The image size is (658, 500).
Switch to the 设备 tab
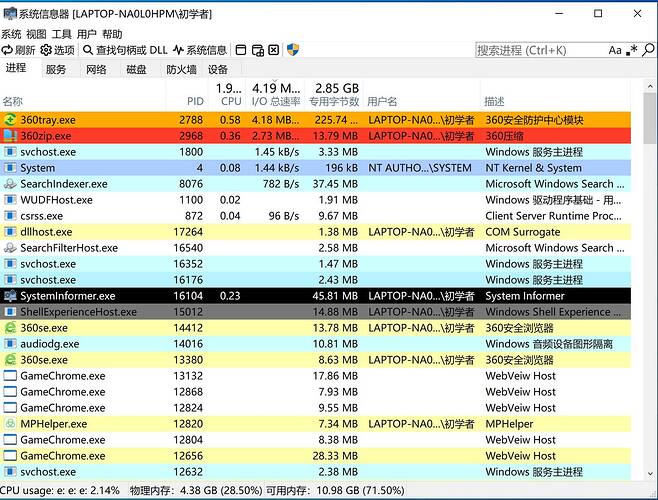pos(218,69)
